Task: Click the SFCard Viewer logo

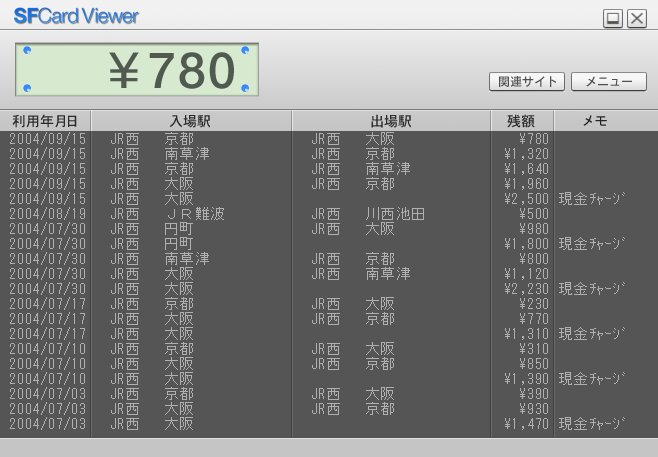Action: [76, 16]
